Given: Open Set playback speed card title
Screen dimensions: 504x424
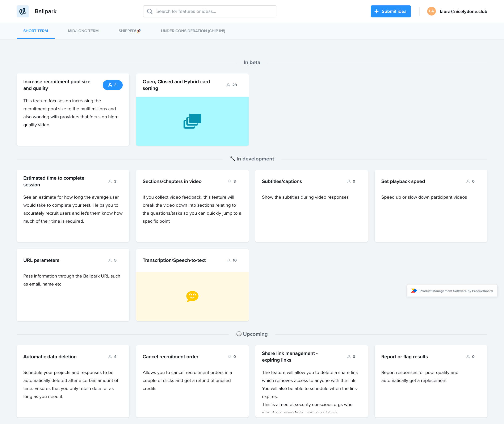Looking at the screenshot, I should coord(403,181).
